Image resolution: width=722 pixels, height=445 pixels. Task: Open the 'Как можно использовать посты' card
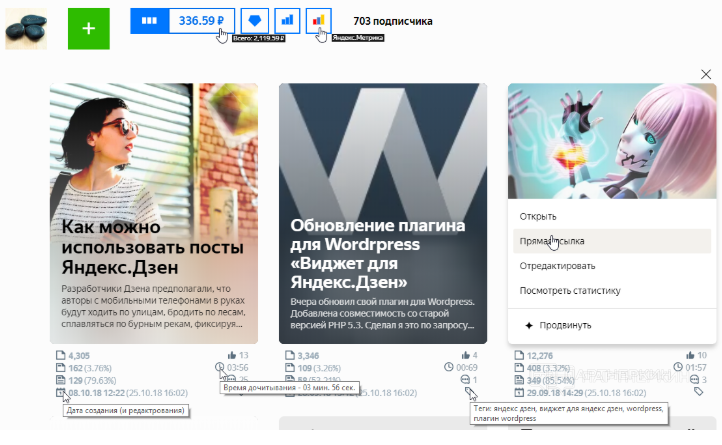(x=154, y=213)
